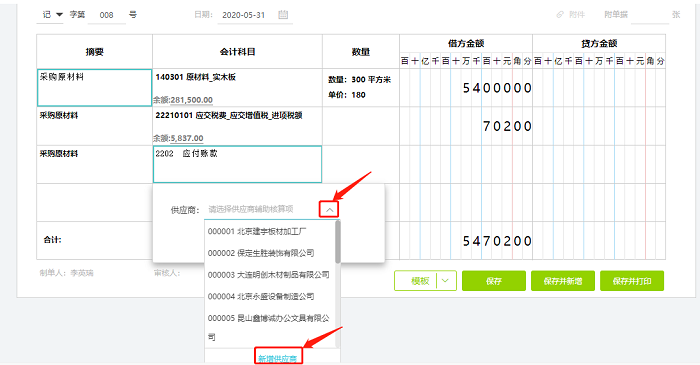The height and width of the screenshot is (365, 700).
Task: Click the voucher number field 008
Action: 106,15
